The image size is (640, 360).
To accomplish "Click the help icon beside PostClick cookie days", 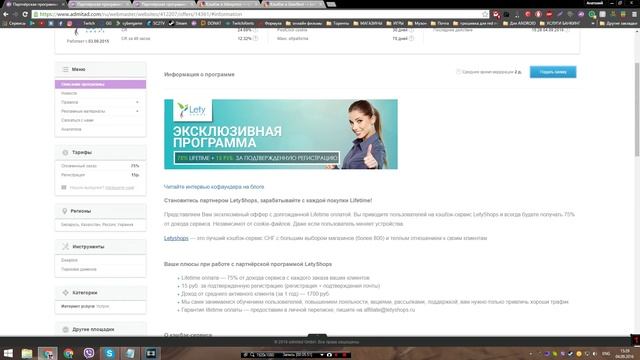I will point(411,30).
